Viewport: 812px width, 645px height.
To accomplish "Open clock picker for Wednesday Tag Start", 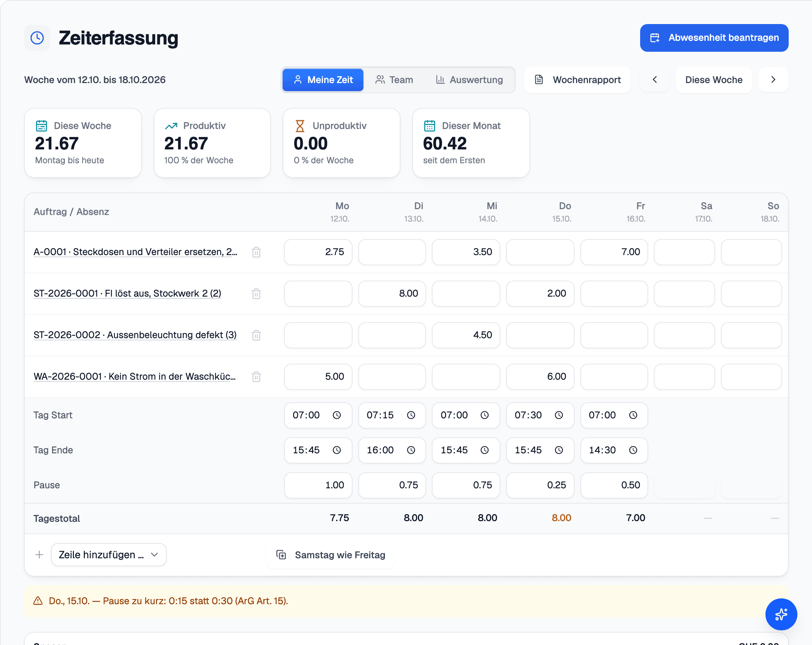I will [x=485, y=415].
